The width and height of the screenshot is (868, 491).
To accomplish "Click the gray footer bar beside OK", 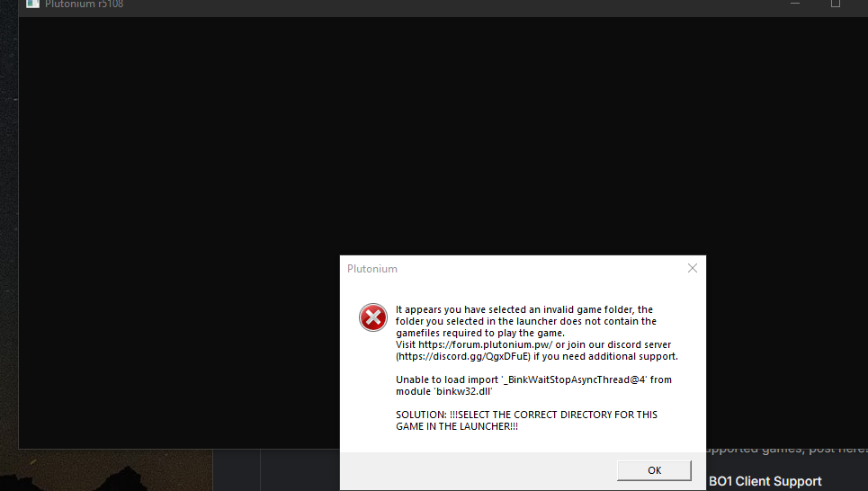I will click(x=477, y=470).
